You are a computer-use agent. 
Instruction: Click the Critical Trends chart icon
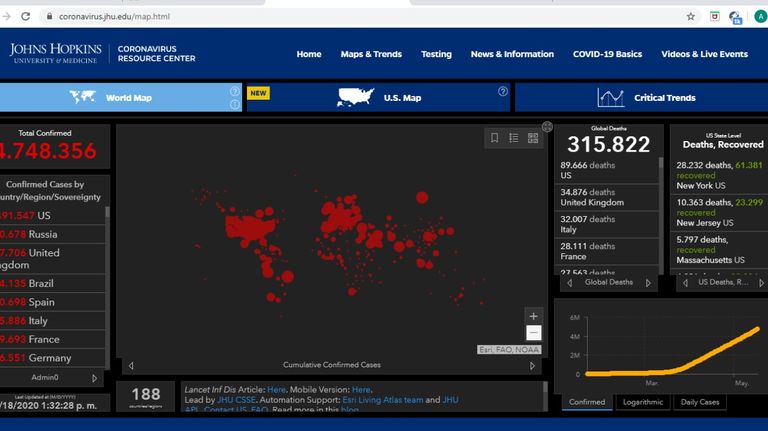point(610,97)
